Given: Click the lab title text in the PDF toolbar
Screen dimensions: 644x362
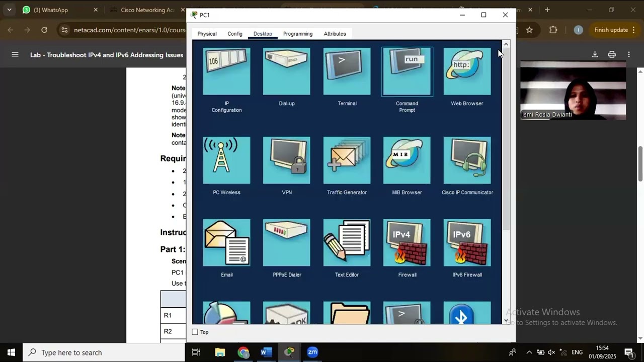Looking at the screenshot, I should pos(107,55).
